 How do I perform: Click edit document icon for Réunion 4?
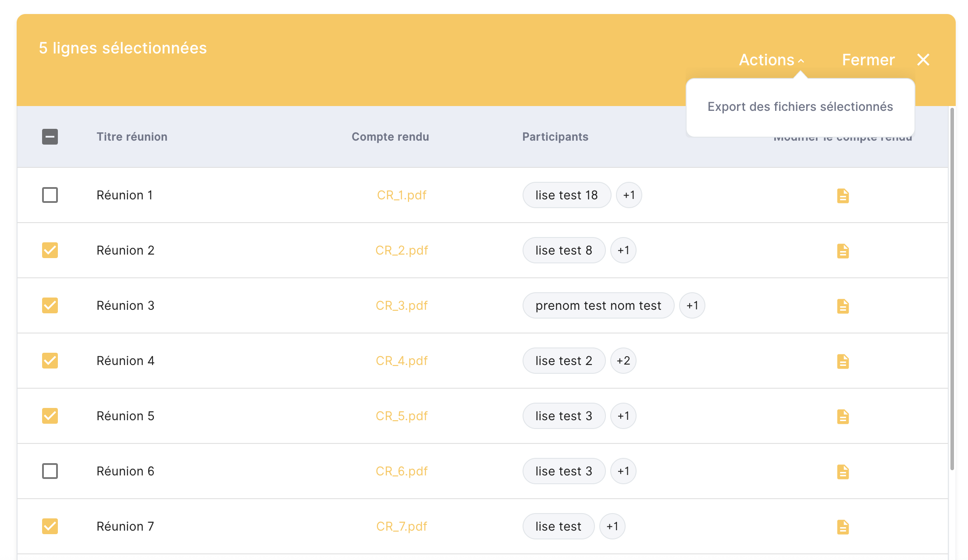click(x=843, y=361)
